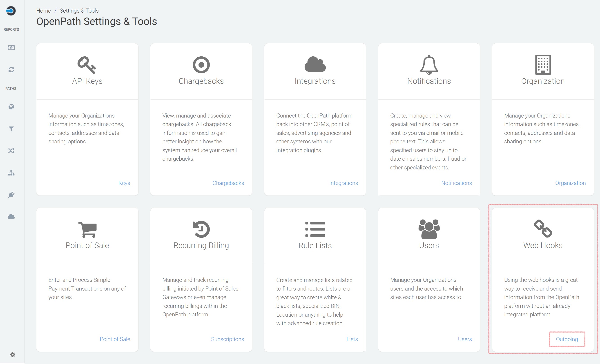Open the money reports sidebar icon
Viewport: 600px width, 364px height.
tap(11, 48)
